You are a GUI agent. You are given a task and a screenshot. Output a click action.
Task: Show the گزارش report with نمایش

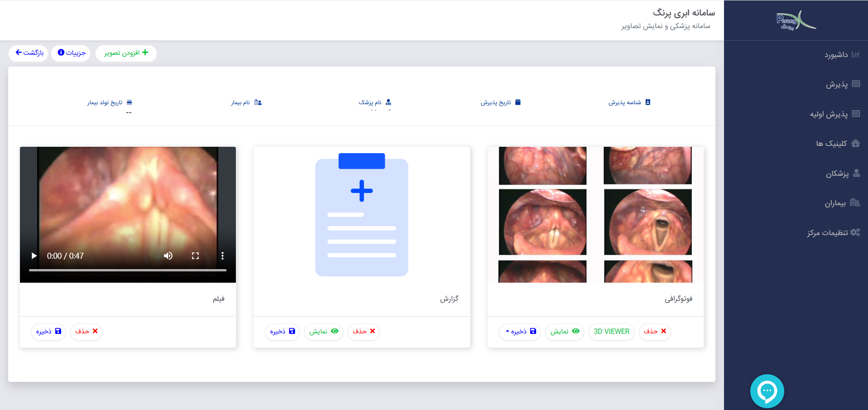coord(324,332)
